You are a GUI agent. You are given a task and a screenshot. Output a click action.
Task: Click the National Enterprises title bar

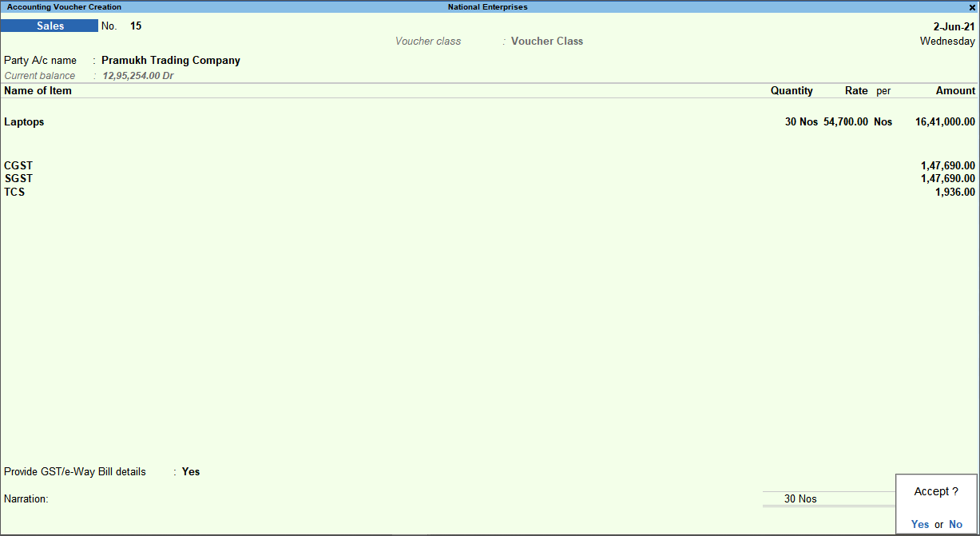(490, 7)
